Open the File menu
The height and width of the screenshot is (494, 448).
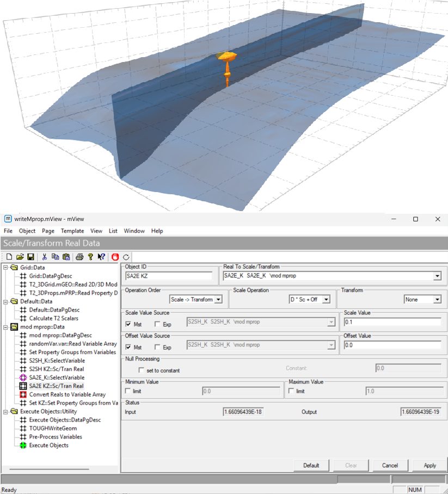pos(8,231)
